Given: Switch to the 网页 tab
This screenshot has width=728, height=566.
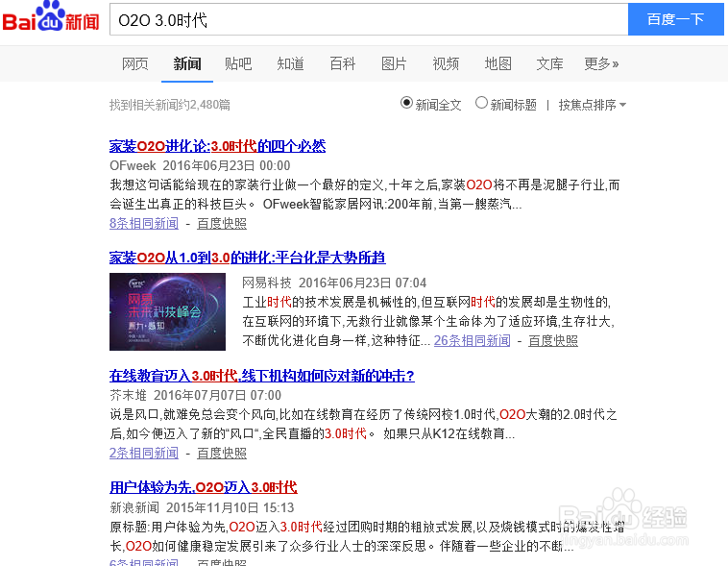Looking at the screenshot, I should 135,63.
